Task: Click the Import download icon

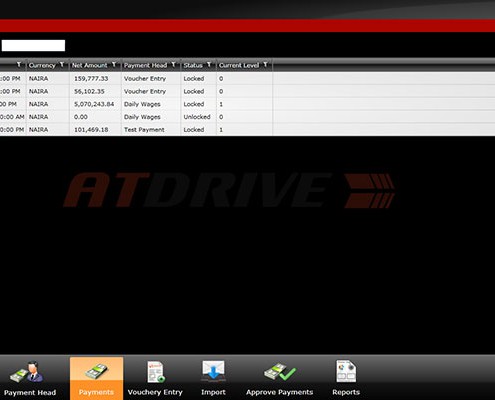Action: [x=213, y=370]
